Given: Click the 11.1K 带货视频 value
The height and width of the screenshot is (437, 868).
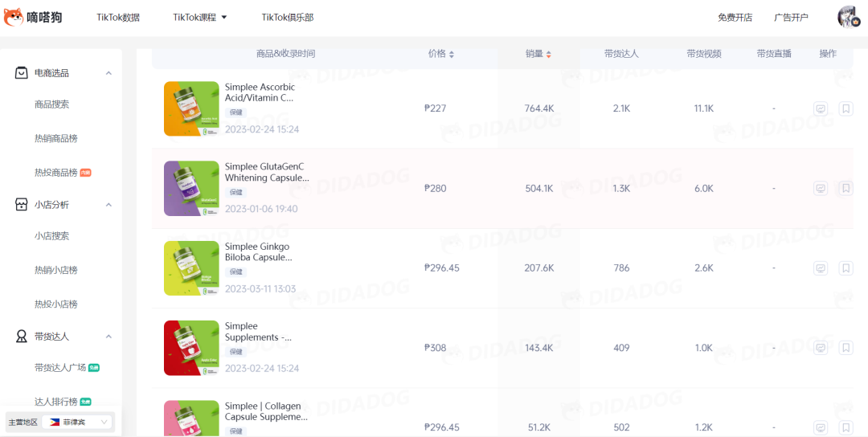Looking at the screenshot, I should [703, 108].
